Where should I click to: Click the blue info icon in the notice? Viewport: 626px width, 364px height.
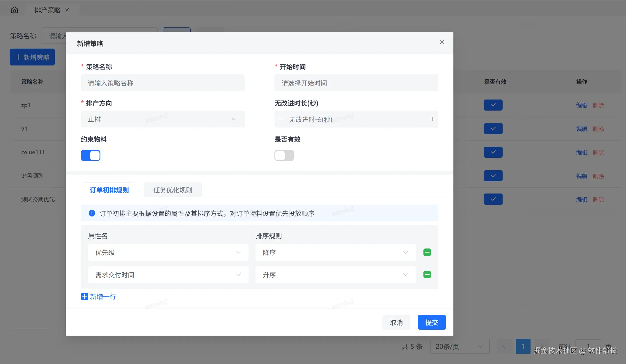[x=92, y=213]
